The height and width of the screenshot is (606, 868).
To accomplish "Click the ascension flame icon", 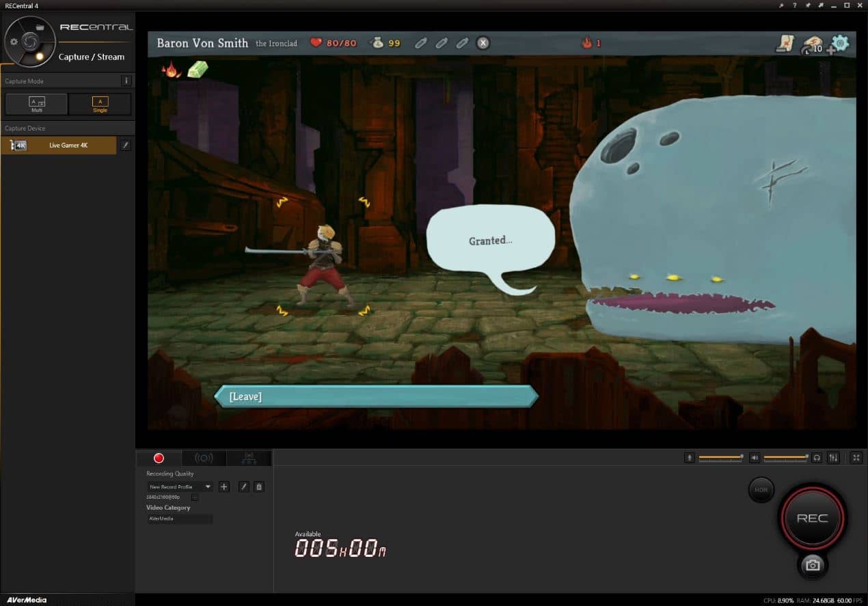I will 586,42.
